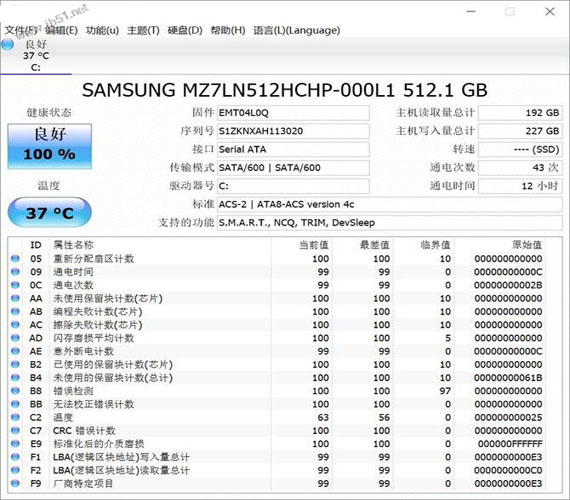Viewport: 570px width, 500px height.
Task: Open the 编辑(E) menu
Action: [61, 30]
